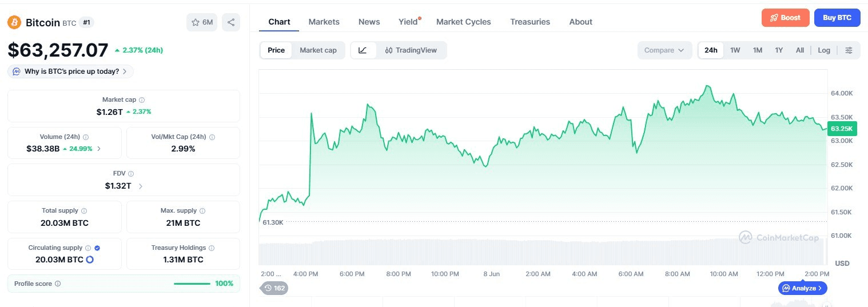This screenshot has width=868, height=307.
Task: Expand the FDV details chevron
Action: pos(141,186)
